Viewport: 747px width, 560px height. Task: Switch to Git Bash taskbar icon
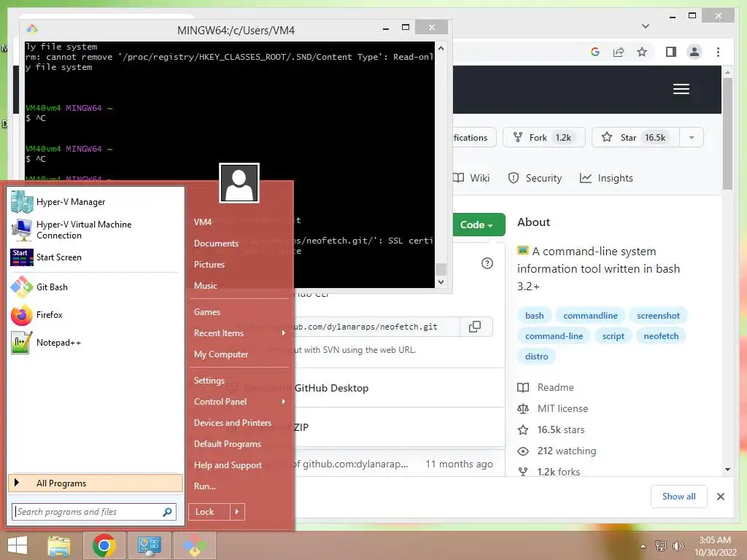(x=194, y=545)
